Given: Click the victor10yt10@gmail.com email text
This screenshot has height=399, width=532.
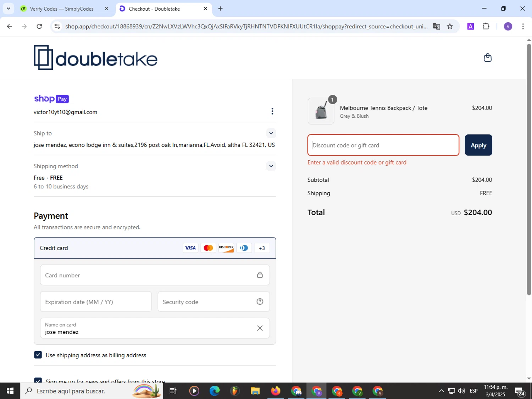Looking at the screenshot, I should pos(65,112).
